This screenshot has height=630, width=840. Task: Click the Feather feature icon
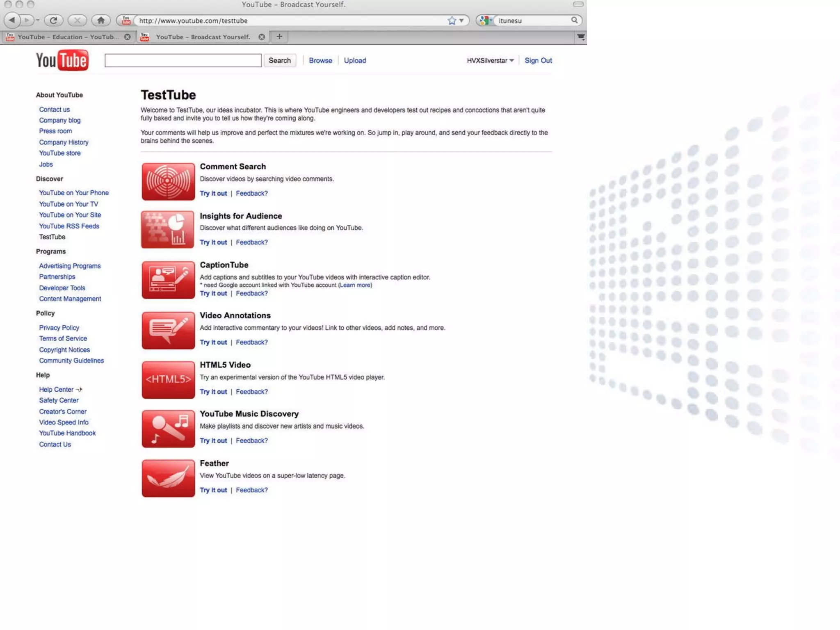pyautogui.click(x=168, y=478)
